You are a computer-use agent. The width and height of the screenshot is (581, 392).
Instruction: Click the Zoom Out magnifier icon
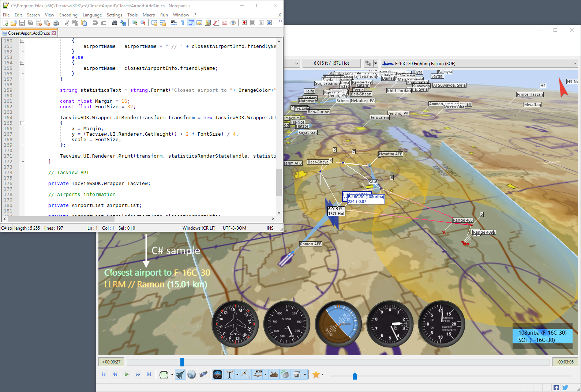143,23
